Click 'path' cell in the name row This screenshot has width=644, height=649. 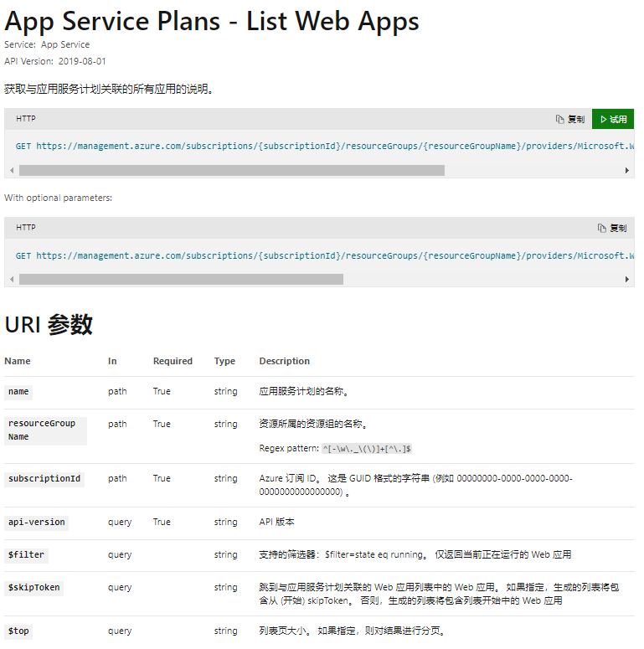[117, 392]
